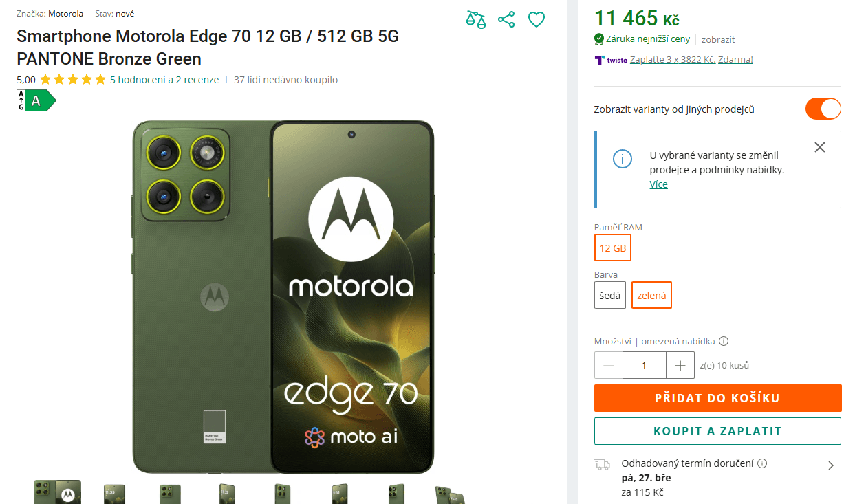Viewport: 855px width, 504px height.
Task: Open the share icon
Action: click(506, 19)
